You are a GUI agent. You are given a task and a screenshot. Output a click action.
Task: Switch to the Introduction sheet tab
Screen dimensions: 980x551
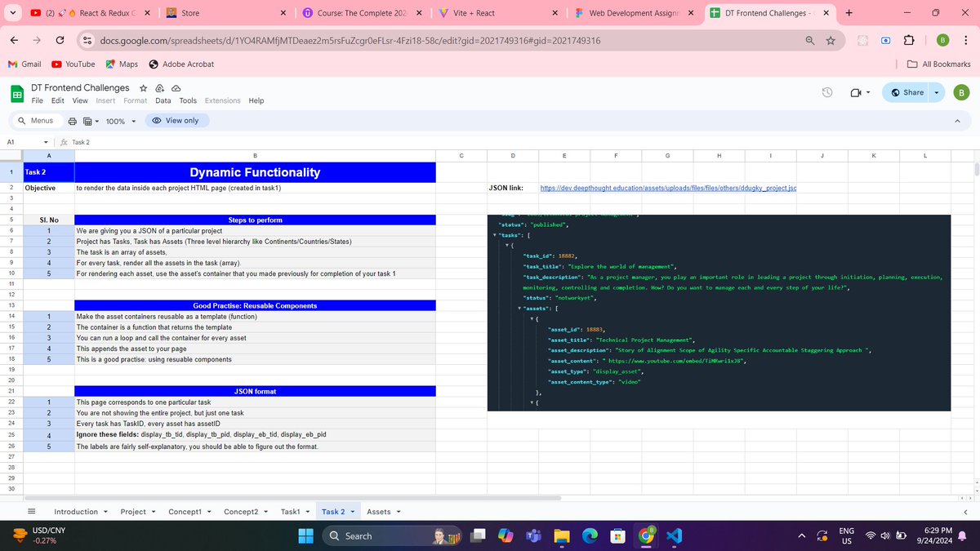(76, 512)
